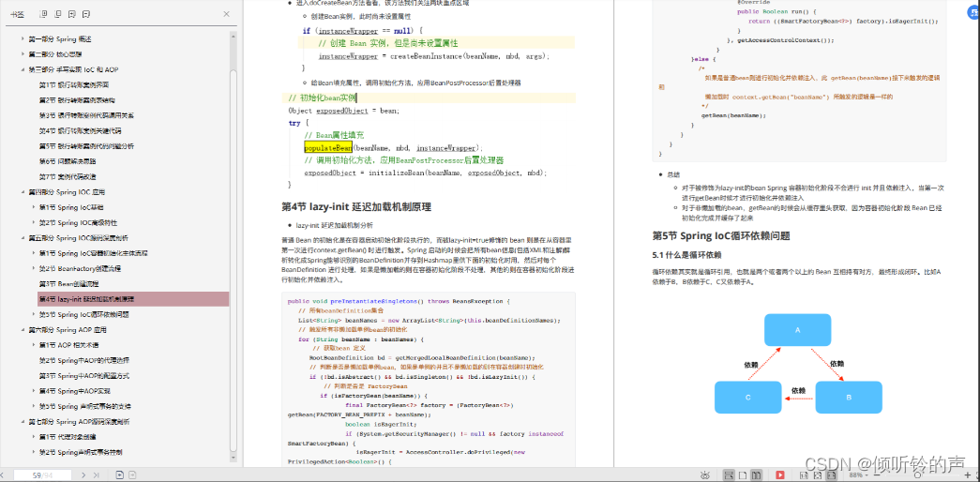This screenshot has height=482, width=980.
Task: Close the bookmarks side panel
Action: click(x=226, y=14)
